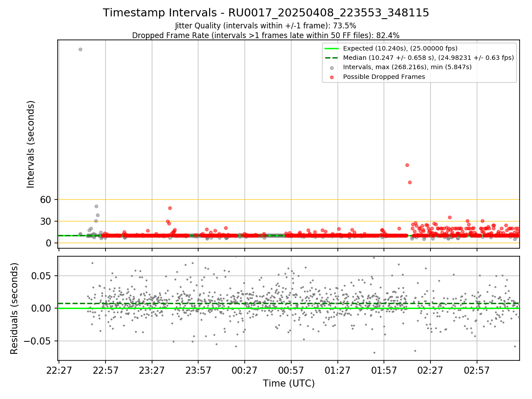This screenshot has width=532, height=399.
Task: Click the 'Expected (10.240s)' legend entry
Action: coord(400,48)
